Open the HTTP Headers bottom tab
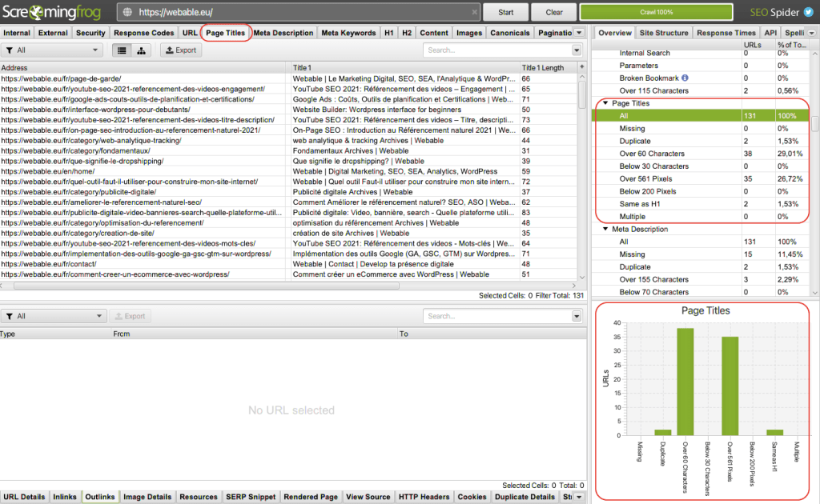Viewport: 820px width, 504px height. click(x=424, y=497)
